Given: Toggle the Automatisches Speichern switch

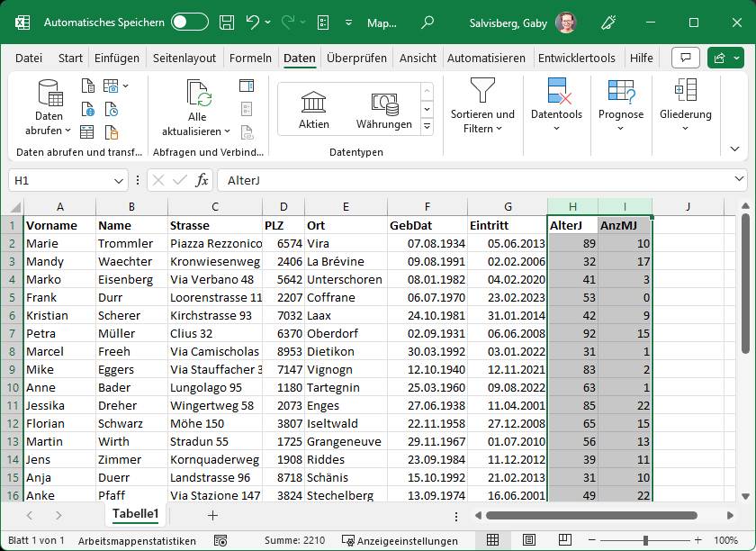Looking at the screenshot, I should point(190,23).
